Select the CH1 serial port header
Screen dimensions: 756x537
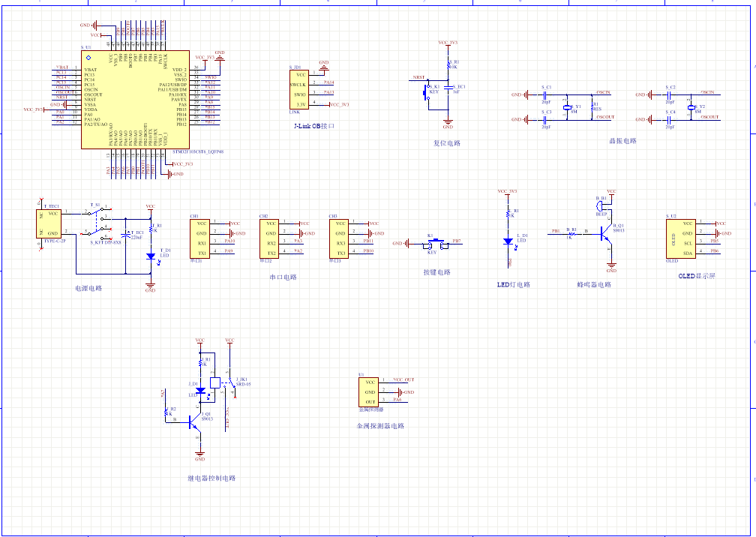pos(202,238)
